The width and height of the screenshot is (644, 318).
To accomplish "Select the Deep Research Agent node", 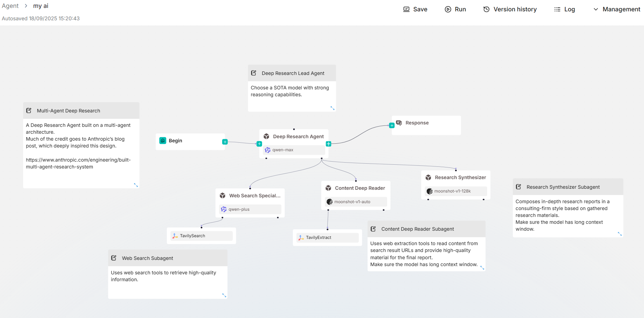I will (x=294, y=143).
